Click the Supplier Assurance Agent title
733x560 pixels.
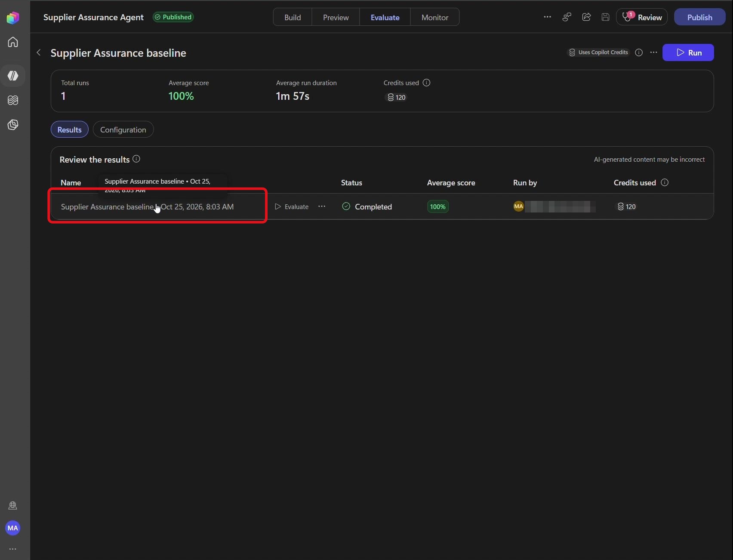coord(93,17)
